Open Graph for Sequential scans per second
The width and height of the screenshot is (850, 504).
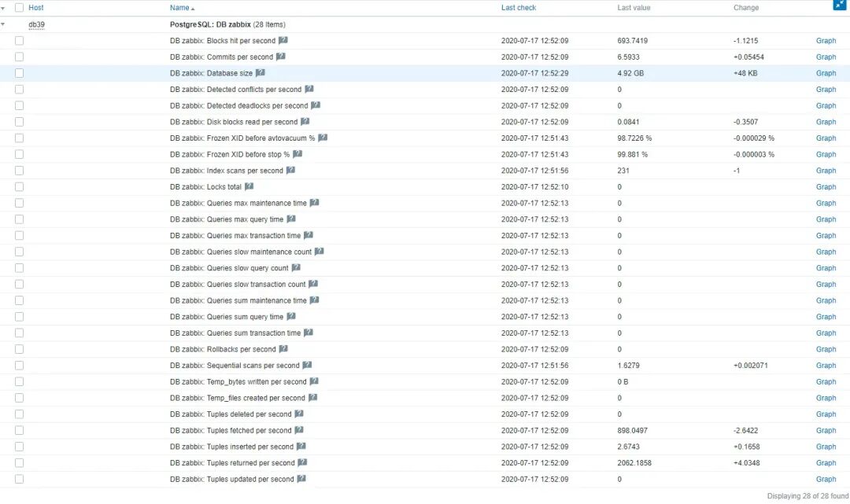(826, 366)
